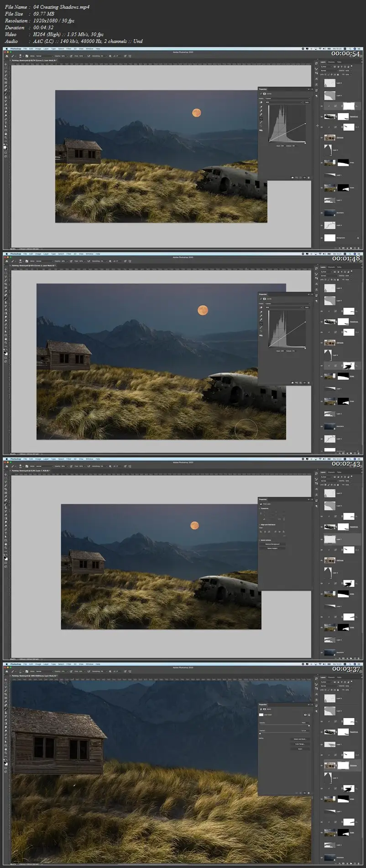Click Invert button in 00:03:37 Properties
The height and width of the screenshot is (868, 366).
point(300,749)
